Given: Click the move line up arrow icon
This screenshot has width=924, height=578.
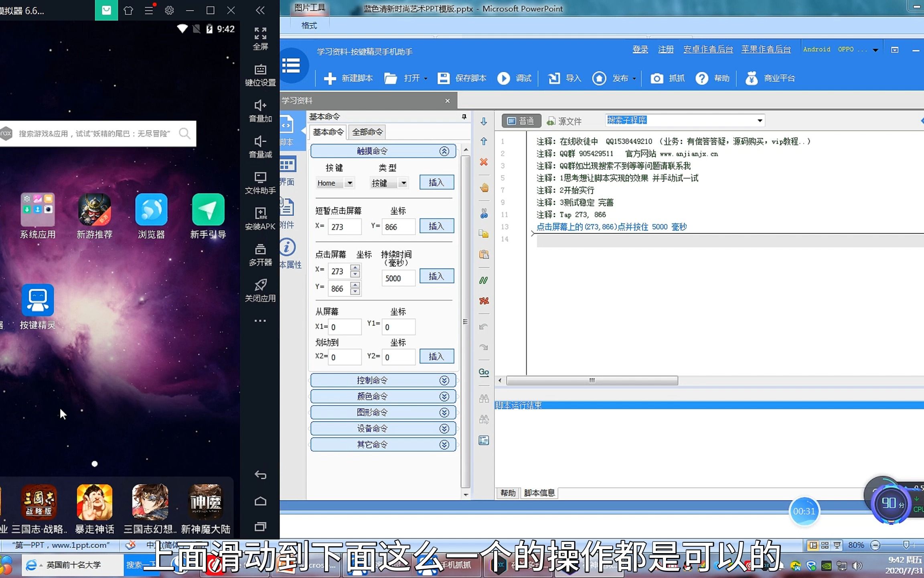Looking at the screenshot, I should pos(484,141).
